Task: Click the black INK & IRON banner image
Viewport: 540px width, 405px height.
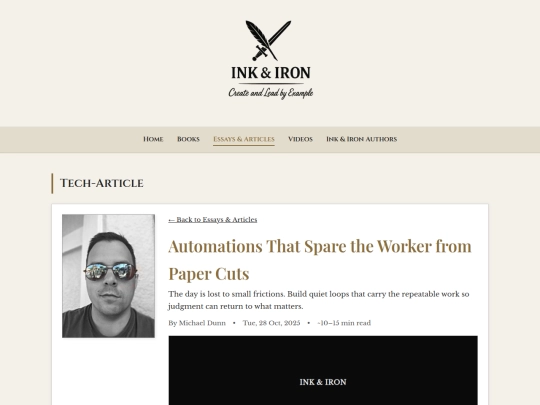Action: coord(323,370)
